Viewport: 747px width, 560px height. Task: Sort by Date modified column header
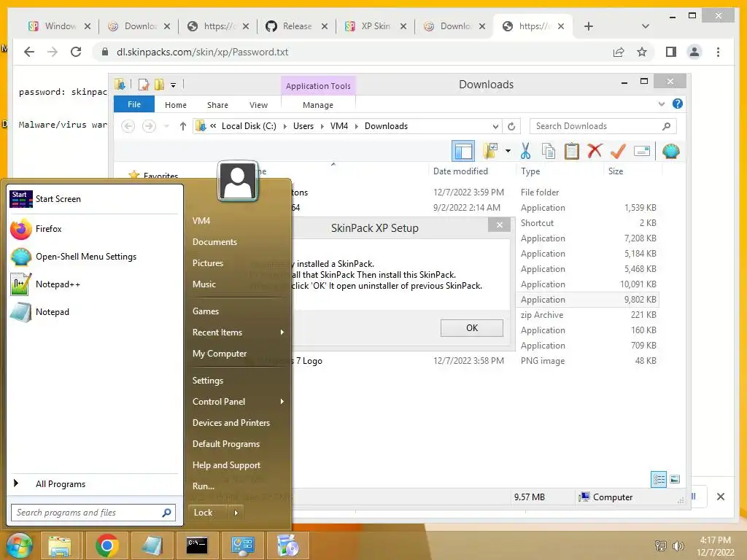(x=460, y=171)
